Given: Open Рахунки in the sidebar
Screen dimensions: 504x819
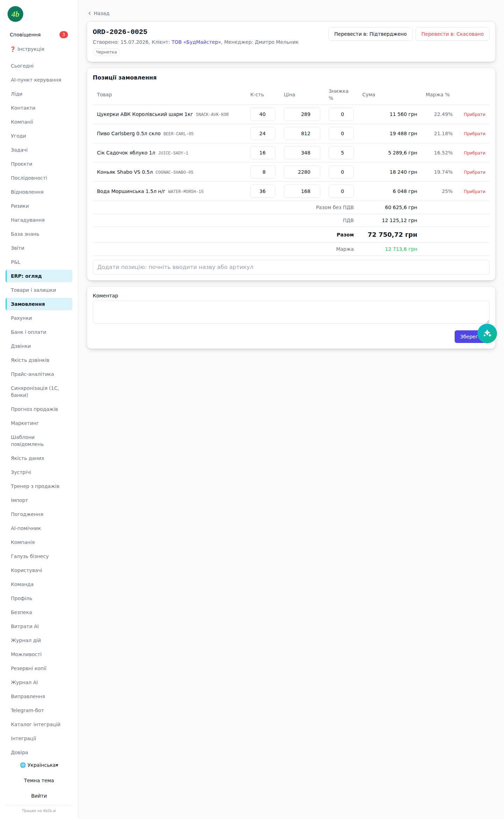Looking at the screenshot, I should (39, 318).
